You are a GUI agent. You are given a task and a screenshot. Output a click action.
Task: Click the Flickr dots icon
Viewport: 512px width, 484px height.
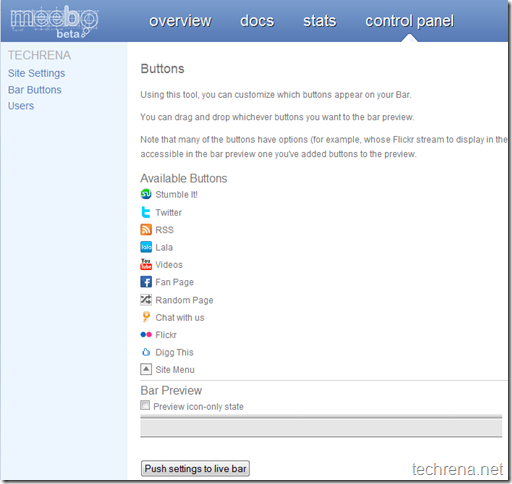146,334
